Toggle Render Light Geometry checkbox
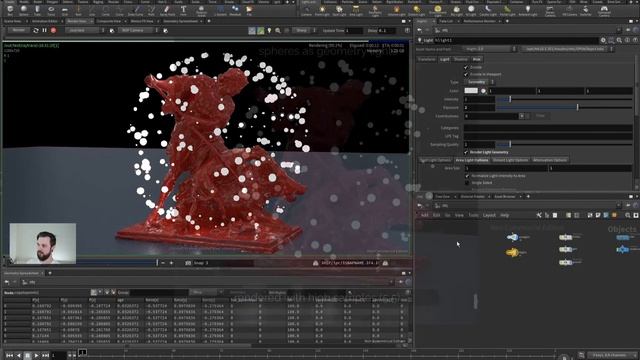The image size is (640, 360). point(466,152)
